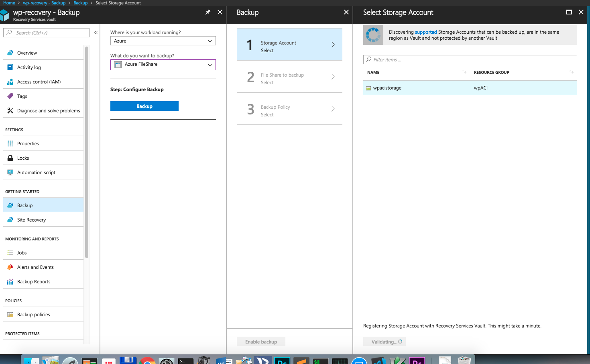Click the Alerts and Events bell icon
Image resolution: width=590 pixels, height=364 pixels.
coord(10,267)
